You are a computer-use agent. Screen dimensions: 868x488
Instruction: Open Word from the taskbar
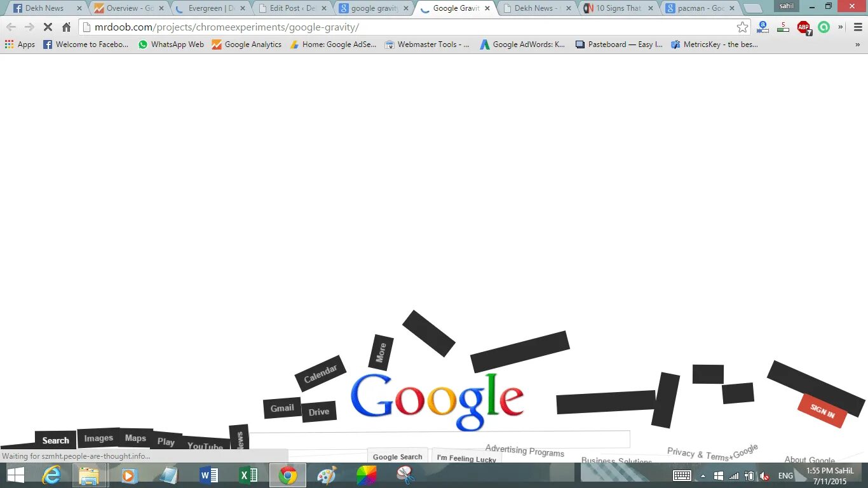[x=208, y=475]
